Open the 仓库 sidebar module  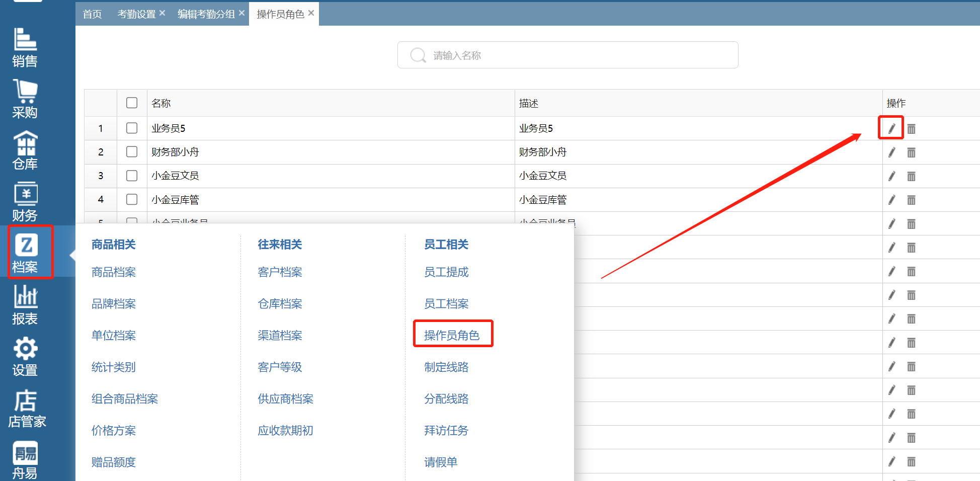click(x=25, y=150)
